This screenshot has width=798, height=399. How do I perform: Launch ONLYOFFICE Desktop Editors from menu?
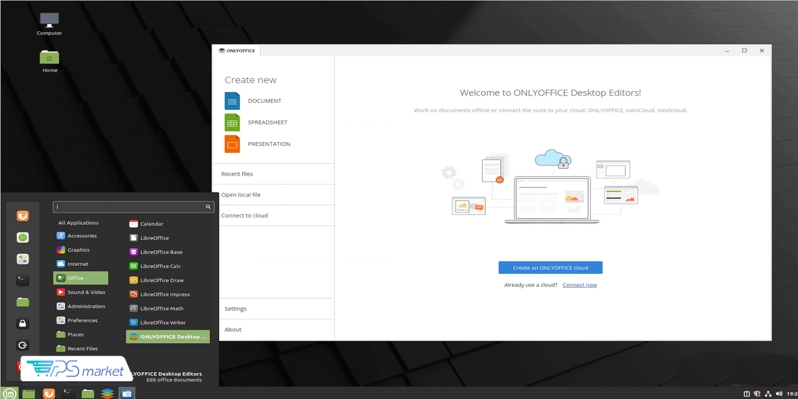[168, 337]
